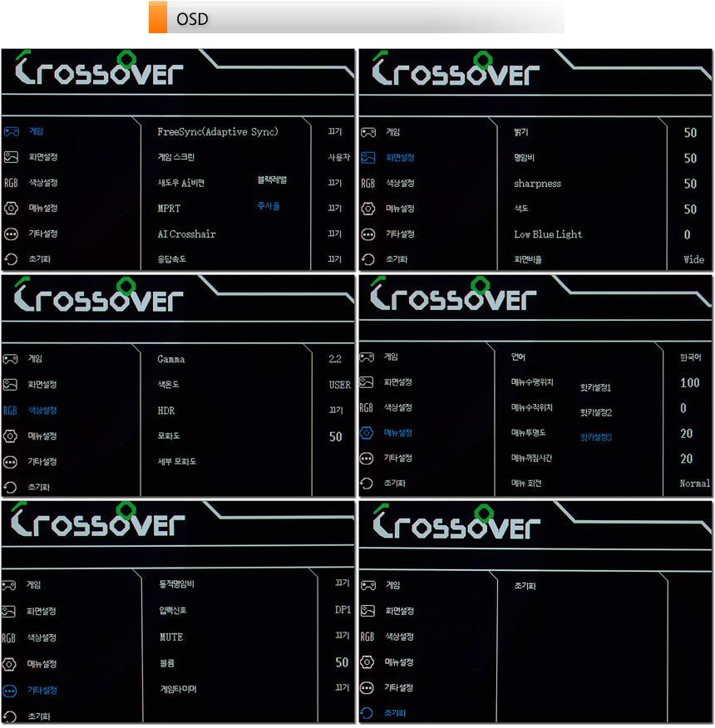Screen dimensions: 715x728
Task: Click the highlighted blue gear menu icon
Action: [x=367, y=433]
